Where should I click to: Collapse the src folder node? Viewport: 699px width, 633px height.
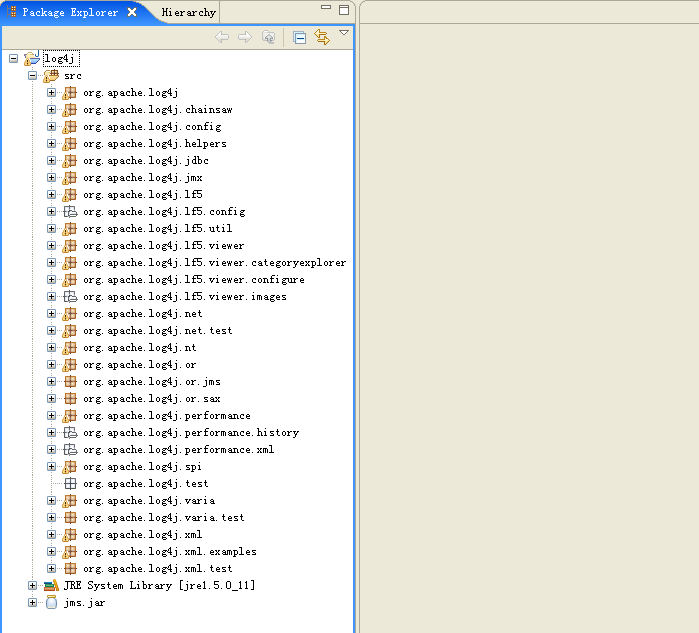click(x=32, y=75)
